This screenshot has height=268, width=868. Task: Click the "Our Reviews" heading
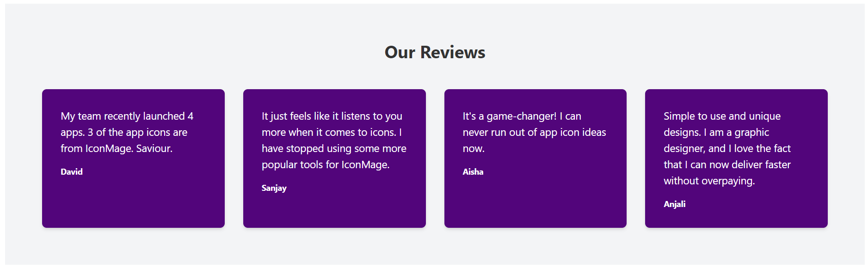pos(435,52)
